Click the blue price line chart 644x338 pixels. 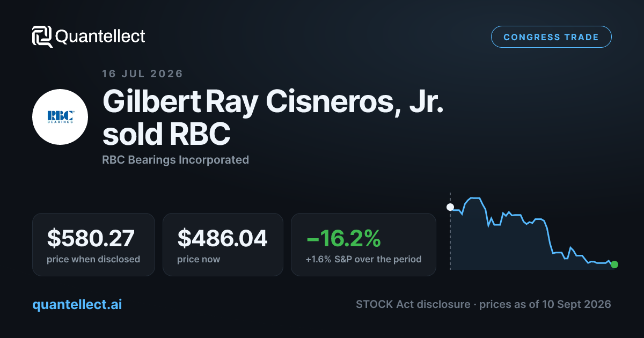point(532,232)
